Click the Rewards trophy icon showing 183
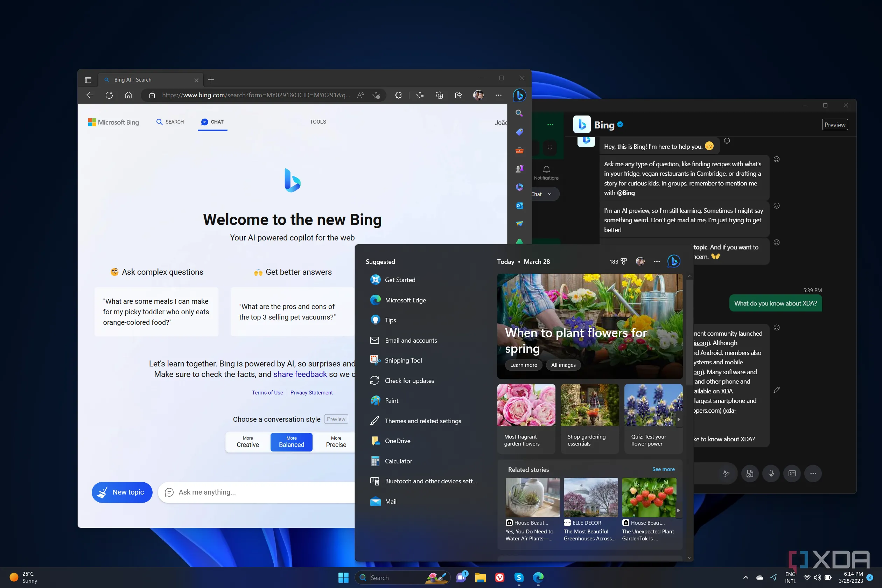 (x=623, y=261)
